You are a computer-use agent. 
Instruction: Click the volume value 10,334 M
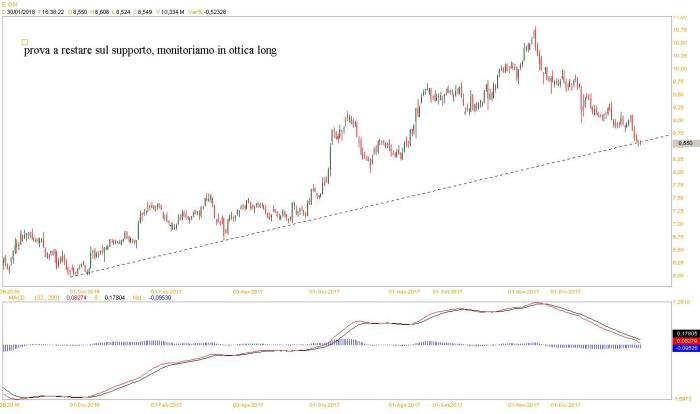click(172, 12)
